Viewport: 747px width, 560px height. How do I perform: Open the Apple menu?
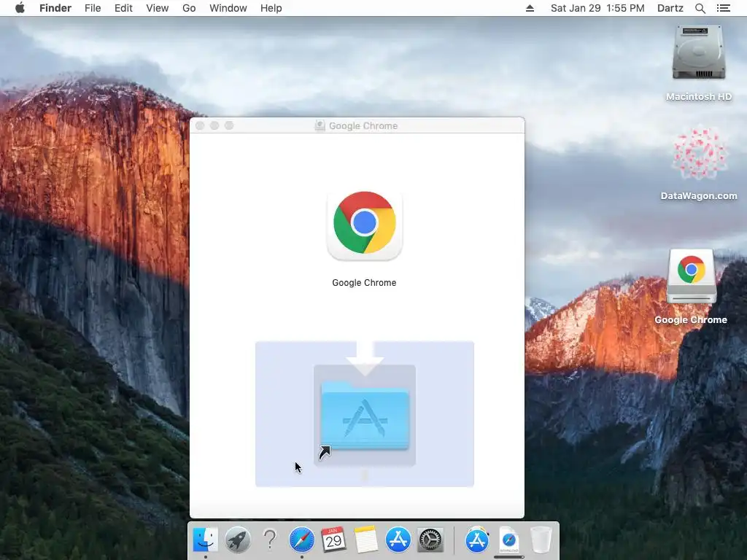(x=20, y=8)
